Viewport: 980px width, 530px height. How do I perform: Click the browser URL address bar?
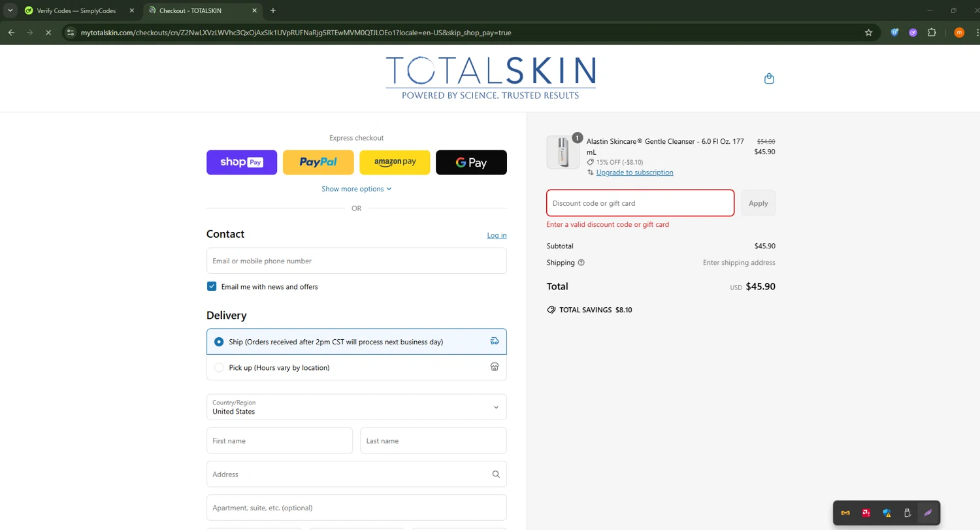(470, 33)
